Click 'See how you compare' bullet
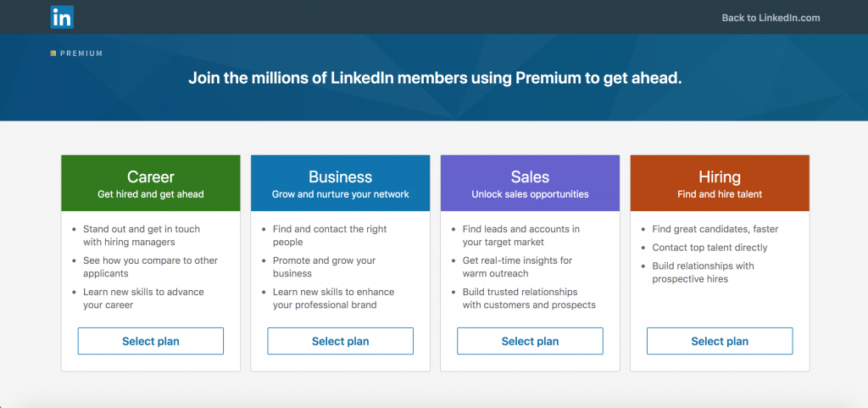 click(x=150, y=267)
